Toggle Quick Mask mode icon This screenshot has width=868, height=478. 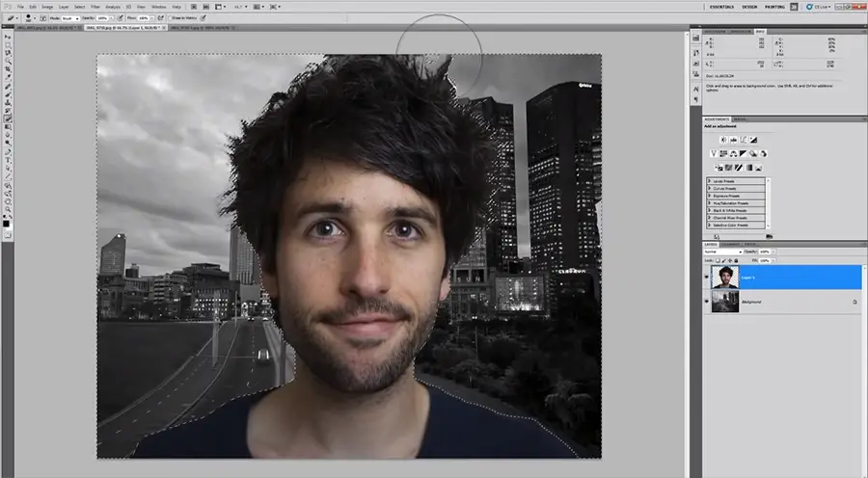click(8, 235)
